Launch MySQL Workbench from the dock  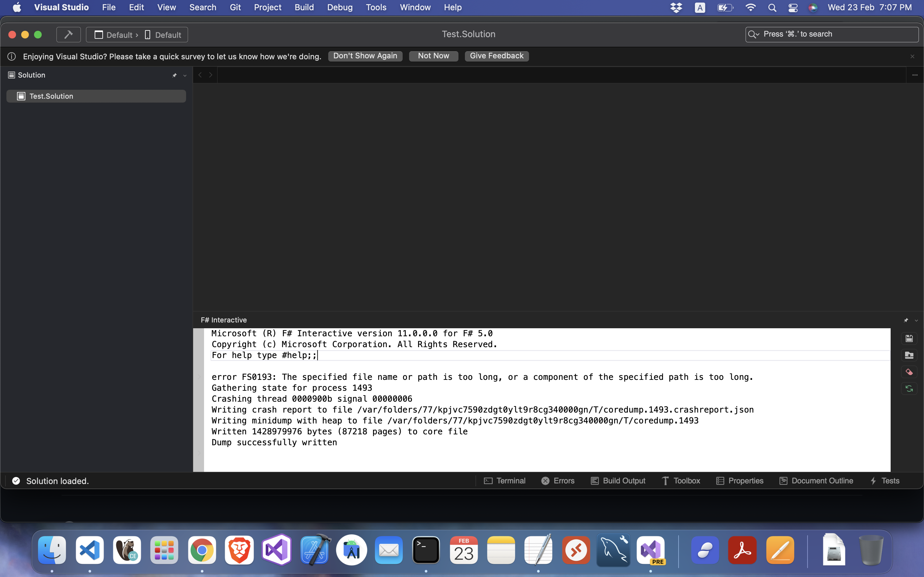[613, 549]
